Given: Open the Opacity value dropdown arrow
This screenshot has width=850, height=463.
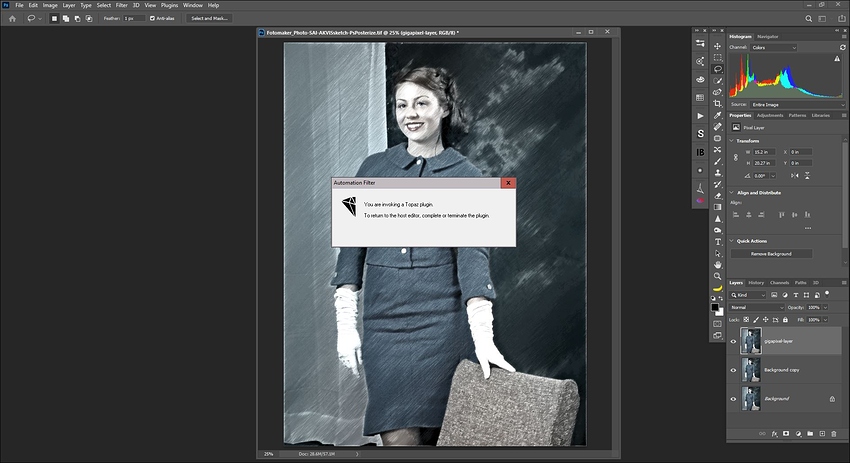Looking at the screenshot, I should point(826,307).
